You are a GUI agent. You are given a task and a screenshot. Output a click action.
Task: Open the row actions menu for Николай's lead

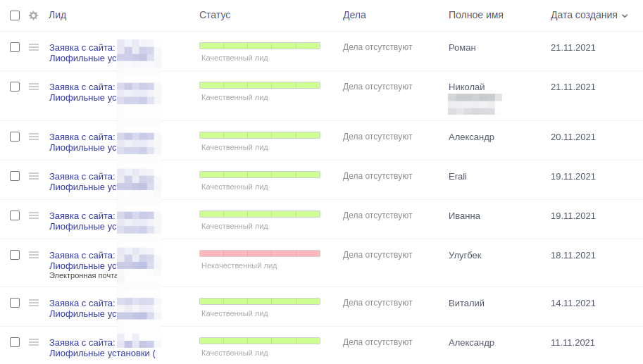pos(34,87)
